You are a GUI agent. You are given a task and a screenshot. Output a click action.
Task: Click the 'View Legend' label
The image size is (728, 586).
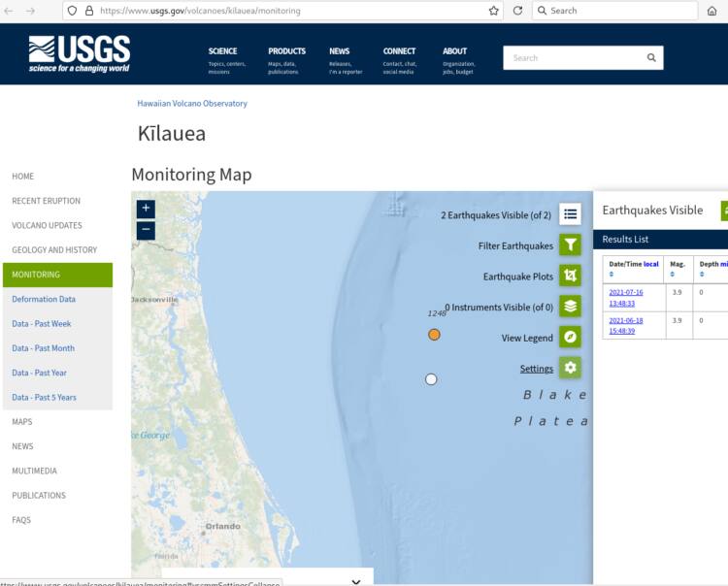[527, 338]
